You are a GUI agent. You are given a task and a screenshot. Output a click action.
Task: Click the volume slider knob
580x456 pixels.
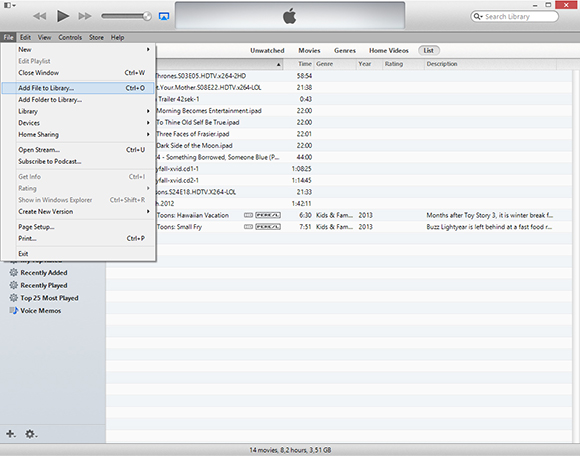147,16
